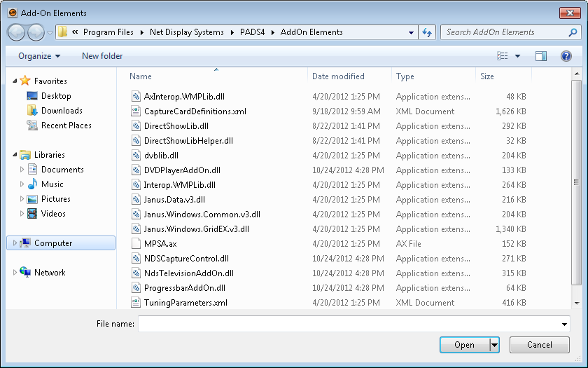Expand the Documents library tree node
Screen dimensions: 588x368
pos(22,170)
